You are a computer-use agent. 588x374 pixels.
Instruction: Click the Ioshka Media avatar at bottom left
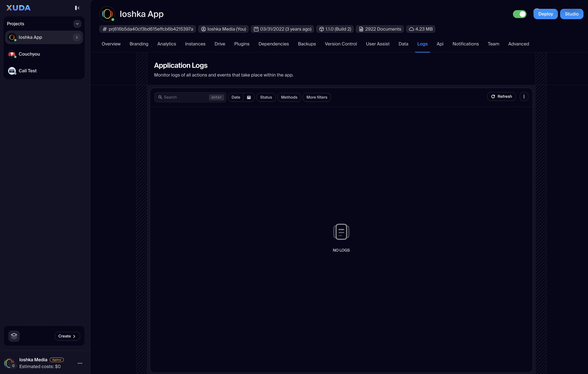click(9, 363)
